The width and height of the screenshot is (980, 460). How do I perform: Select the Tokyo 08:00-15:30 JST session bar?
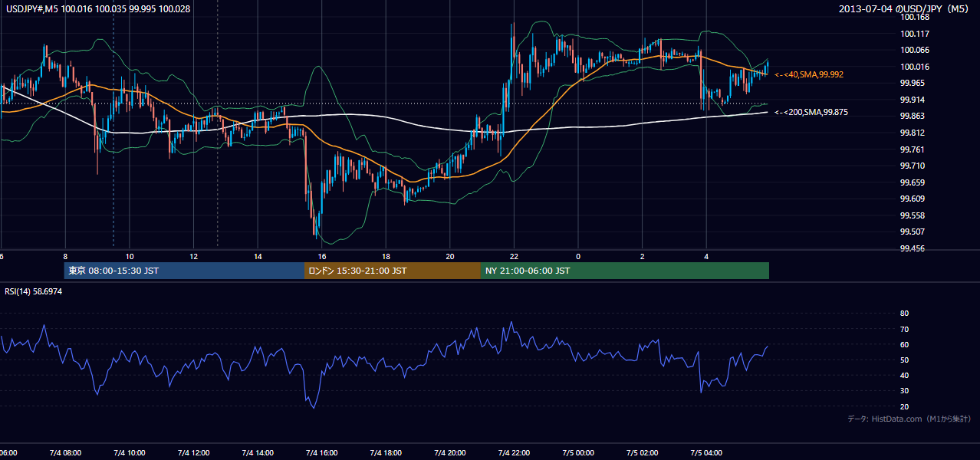pyautogui.click(x=185, y=271)
